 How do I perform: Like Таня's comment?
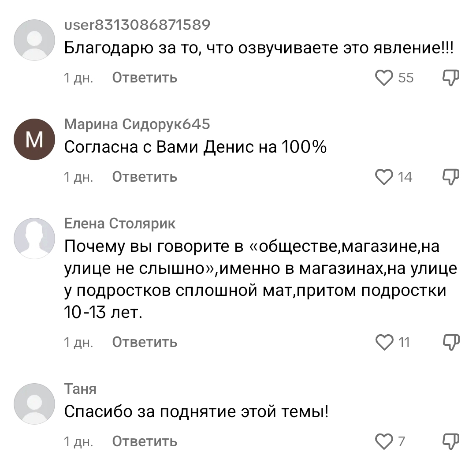click(x=384, y=441)
